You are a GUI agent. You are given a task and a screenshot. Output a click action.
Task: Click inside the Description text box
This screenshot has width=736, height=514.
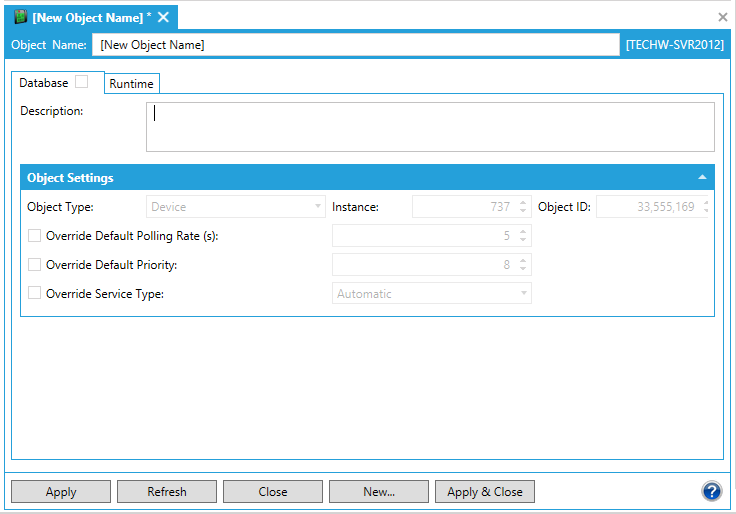click(x=430, y=127)
